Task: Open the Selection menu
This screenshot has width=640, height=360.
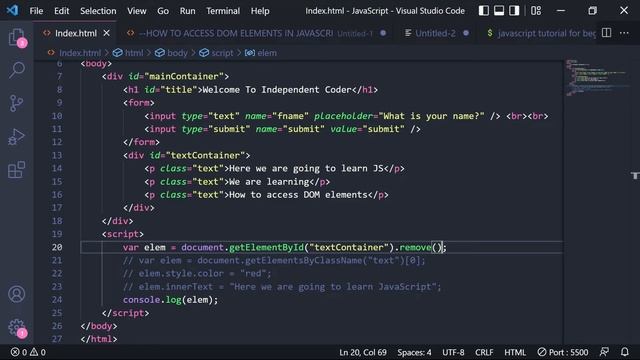Action: pos(98,11)
